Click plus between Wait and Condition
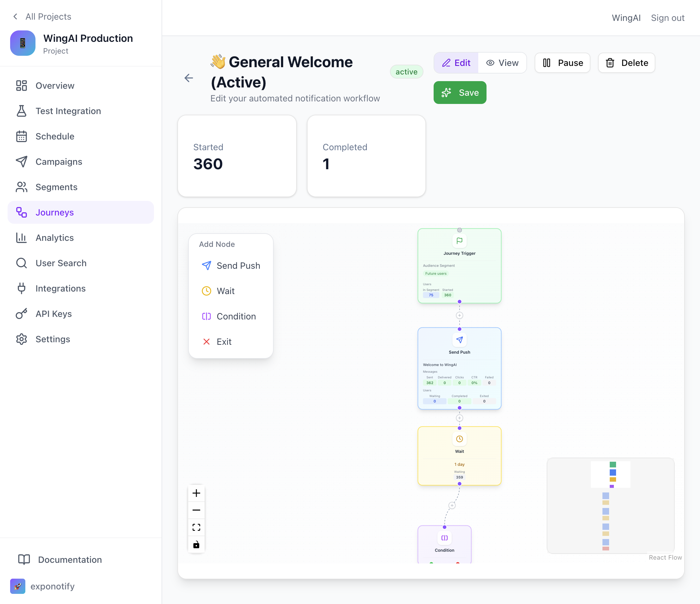 (452, 505)
